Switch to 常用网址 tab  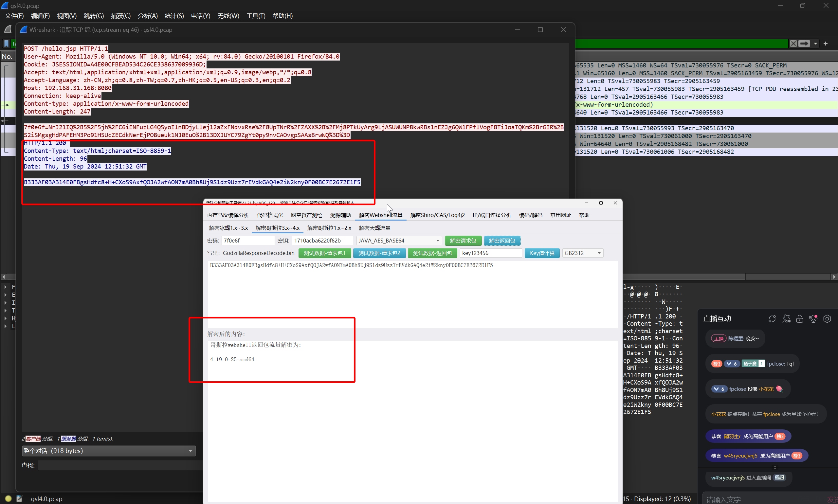[x=560, y=215]
